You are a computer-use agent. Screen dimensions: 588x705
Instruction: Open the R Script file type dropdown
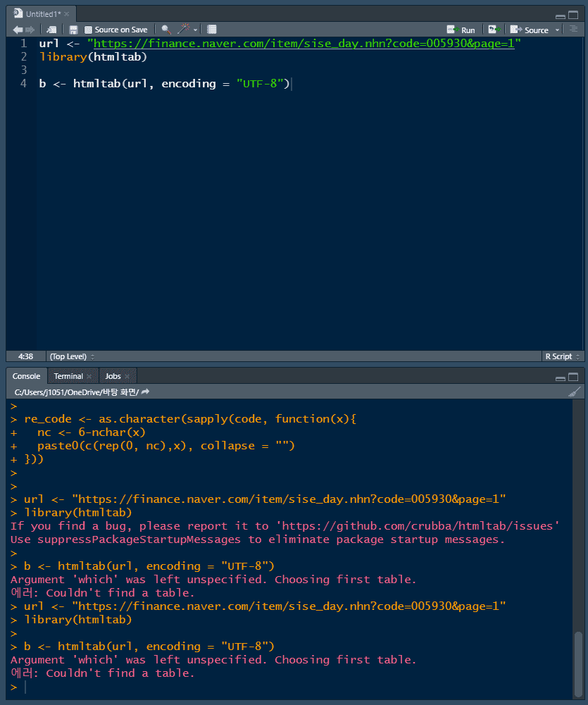click(563, 356)
